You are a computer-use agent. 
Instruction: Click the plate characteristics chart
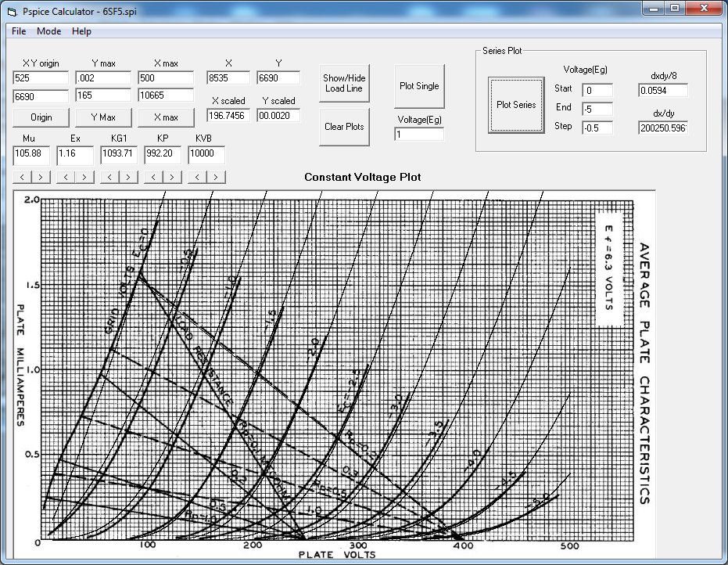pyautogui.click(x=335, y=374)
